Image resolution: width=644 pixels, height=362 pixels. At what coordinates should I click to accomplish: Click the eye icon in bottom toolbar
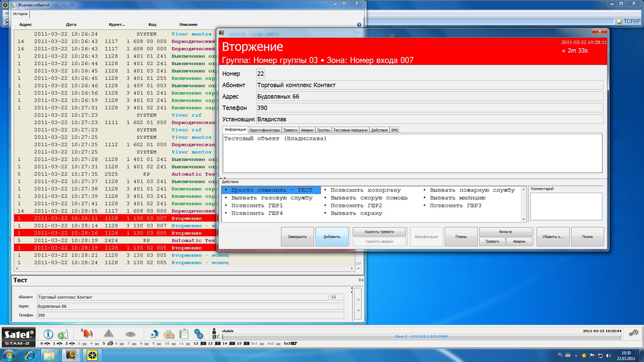coord(130,334)
